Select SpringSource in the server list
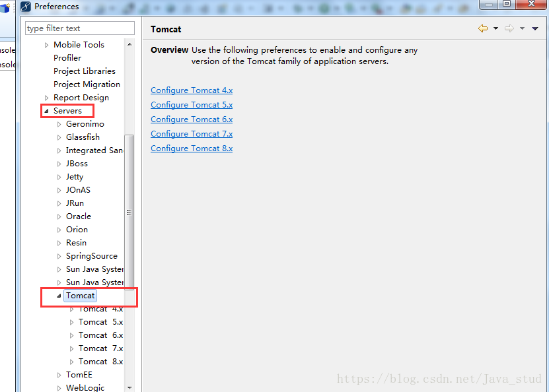549x392 pixels. click(x=92, y=256)
